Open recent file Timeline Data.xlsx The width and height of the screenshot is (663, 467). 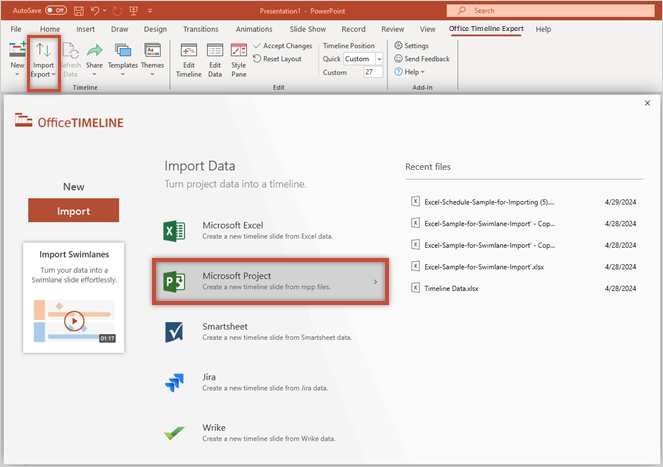click(454, 288)
